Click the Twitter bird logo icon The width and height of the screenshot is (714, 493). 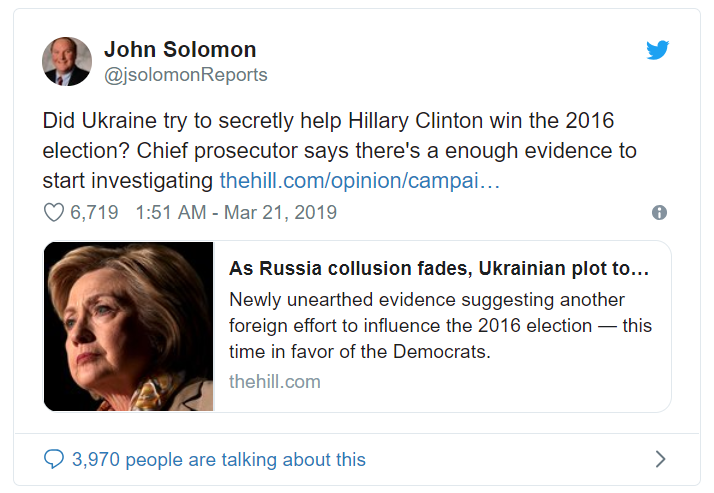click(657, 50)
